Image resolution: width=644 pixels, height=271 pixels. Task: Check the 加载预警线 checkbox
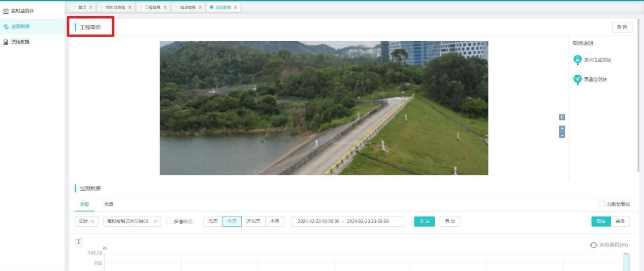[x=602, y=204]
